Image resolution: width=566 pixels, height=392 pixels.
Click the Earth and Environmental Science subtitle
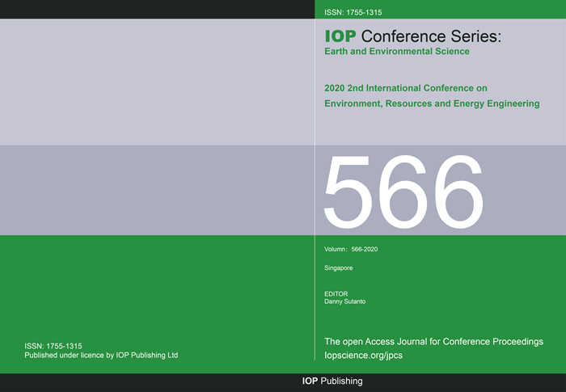coord(397,52)
